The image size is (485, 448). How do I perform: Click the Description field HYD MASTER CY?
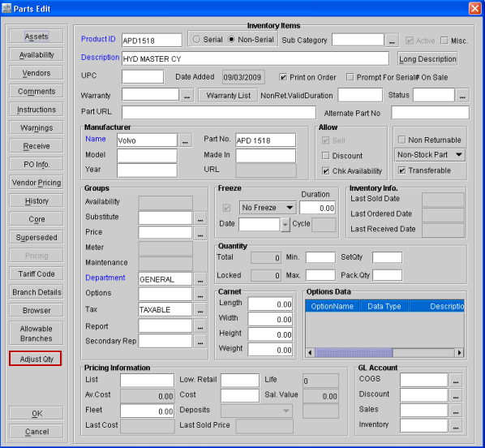pos(255,58)
